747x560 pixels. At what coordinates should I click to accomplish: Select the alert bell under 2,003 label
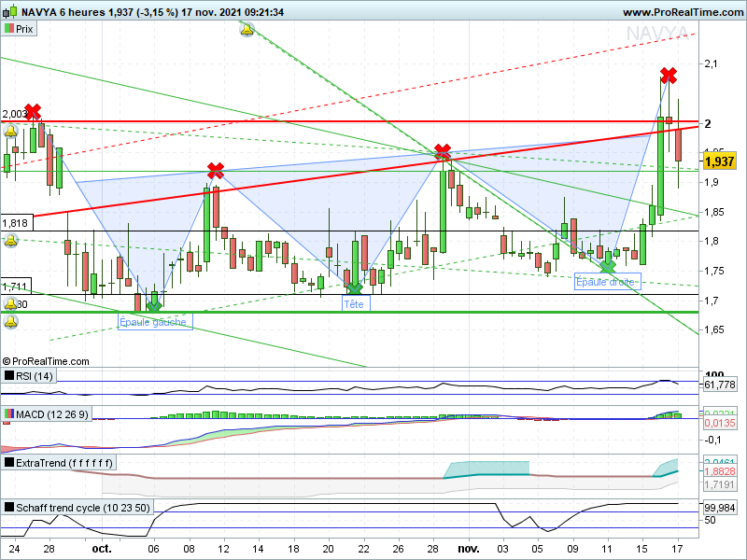click(x=10, y=131)
